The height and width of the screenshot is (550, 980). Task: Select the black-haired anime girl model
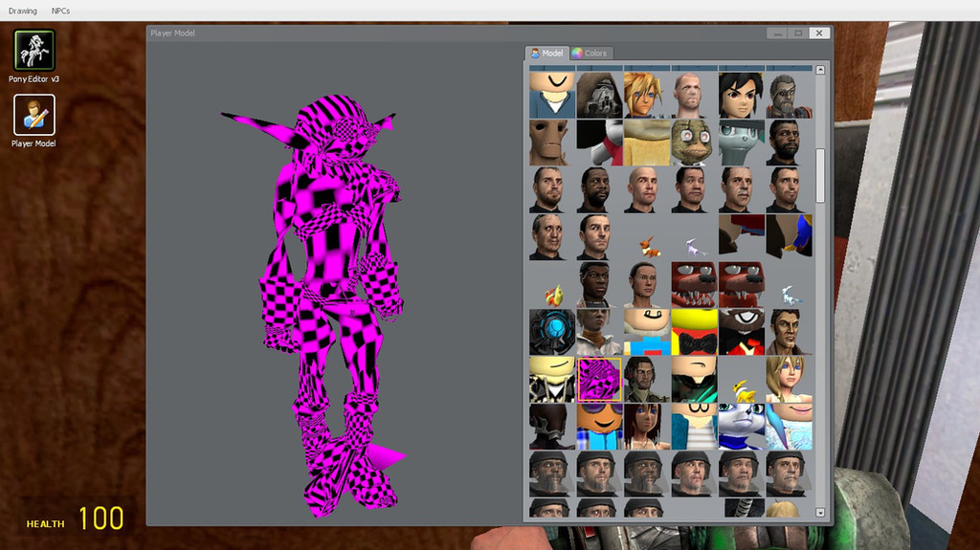tap(742, 95)
